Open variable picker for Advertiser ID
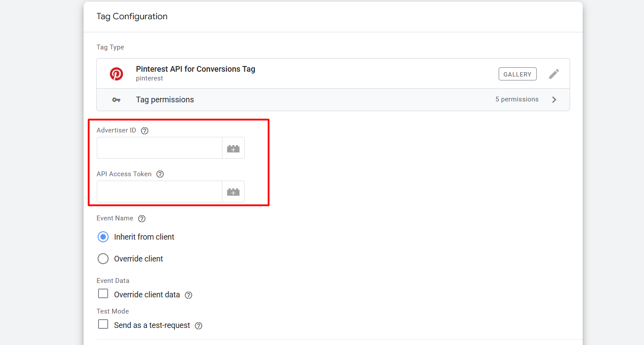This screenshot has width=644, height=345. (233, 148)
